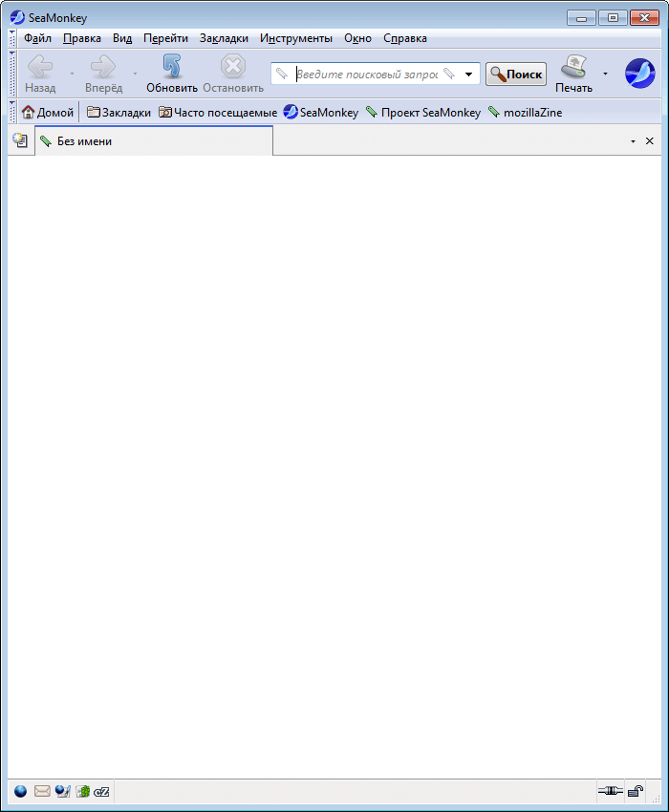Image resolution: width=669 pixels, height=812 pixels.
Task: Minimize the SeaMonkey window
Action: coord(581,18)
